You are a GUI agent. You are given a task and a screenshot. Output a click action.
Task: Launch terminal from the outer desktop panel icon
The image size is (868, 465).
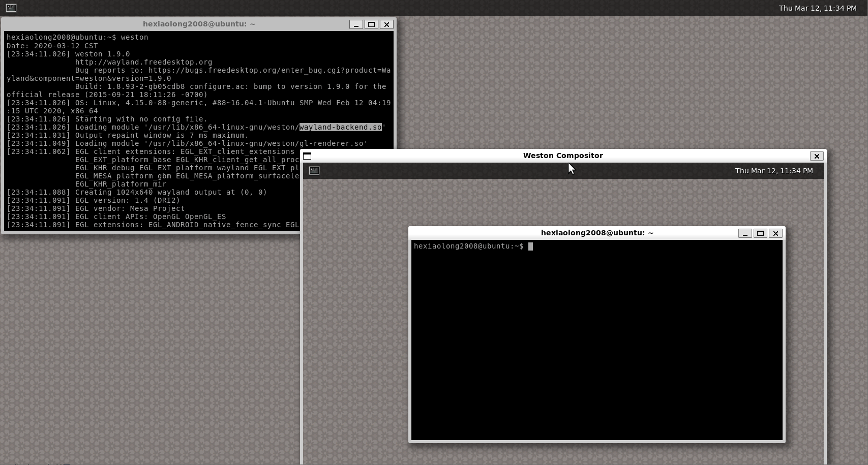point(11,8)
